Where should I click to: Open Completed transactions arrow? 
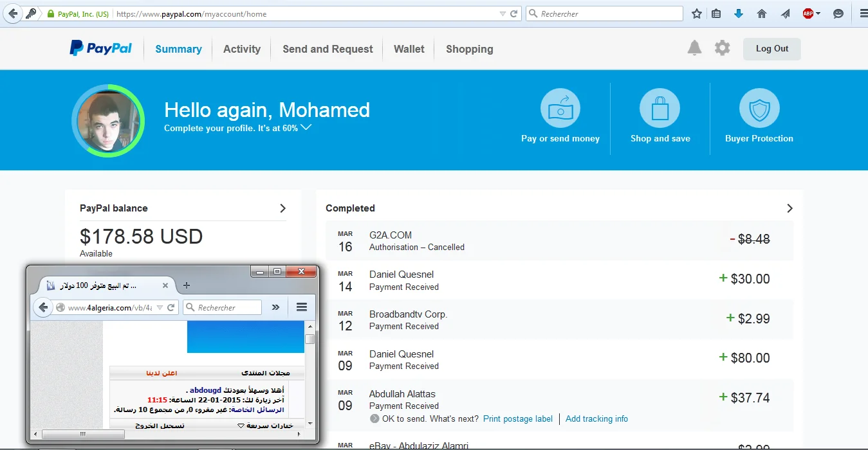pyautogui.click(x=790, y=208)
